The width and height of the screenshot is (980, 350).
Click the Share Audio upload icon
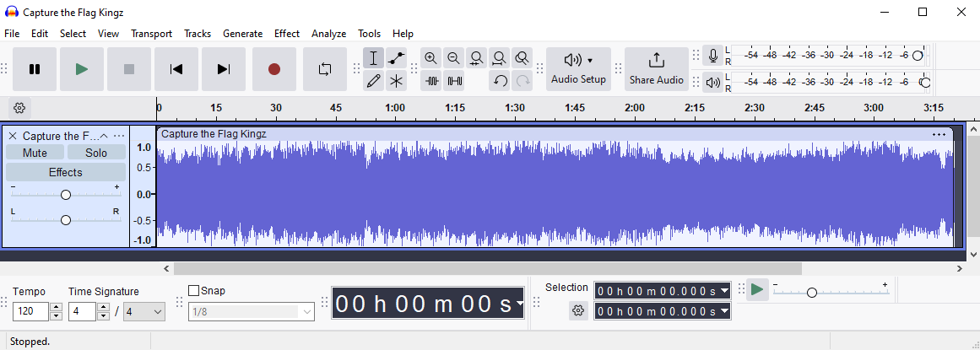(x=656, y=61)
